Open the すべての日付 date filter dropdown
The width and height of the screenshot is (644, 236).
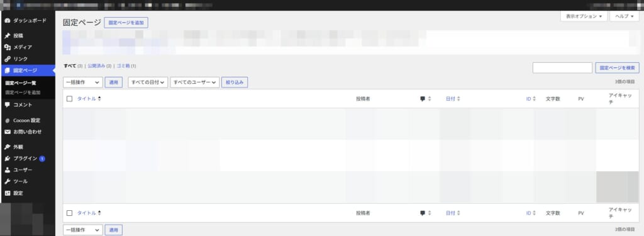tap(148, 82)
